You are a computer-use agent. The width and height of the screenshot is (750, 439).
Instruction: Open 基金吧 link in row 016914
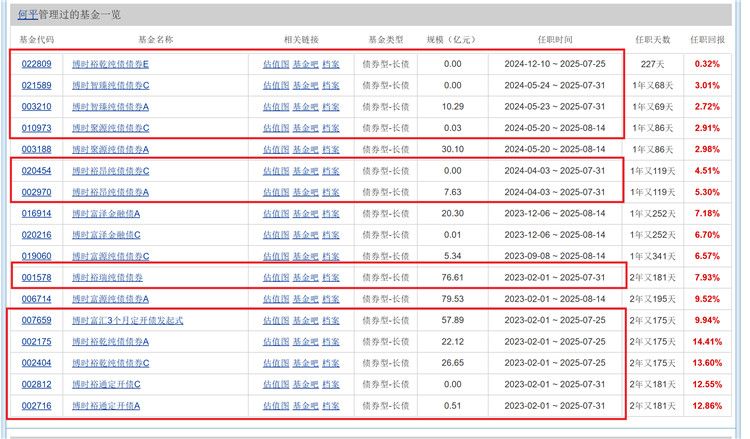pos(305,213)
